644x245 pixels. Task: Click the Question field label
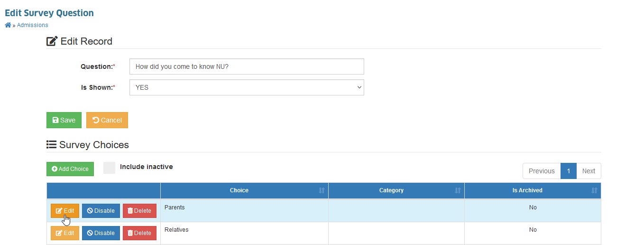pyautogui.click(x=98, y=66)
